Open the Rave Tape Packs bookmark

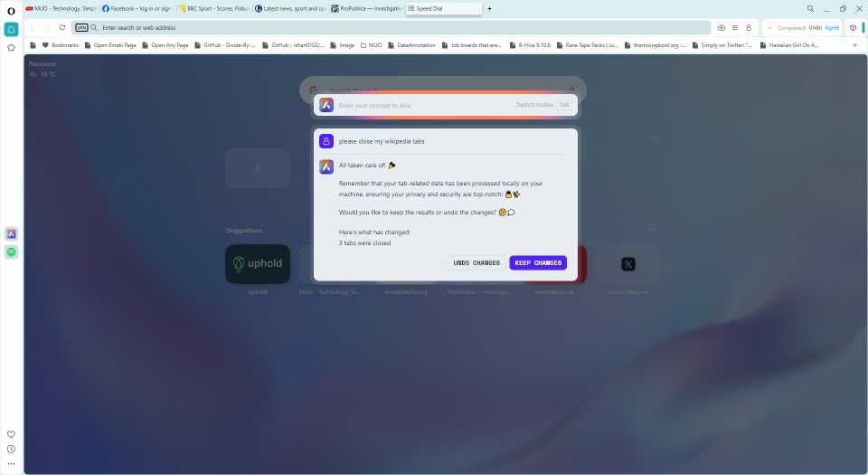tap(587, 45)
